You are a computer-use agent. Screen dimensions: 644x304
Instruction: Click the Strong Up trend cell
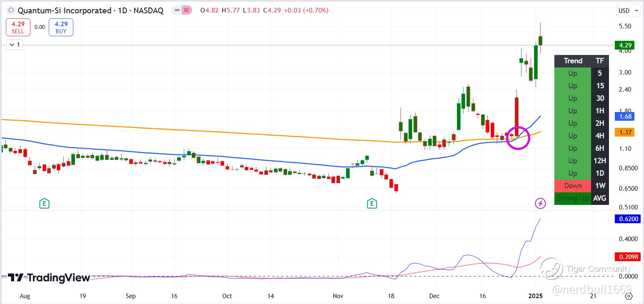[573, 198]
